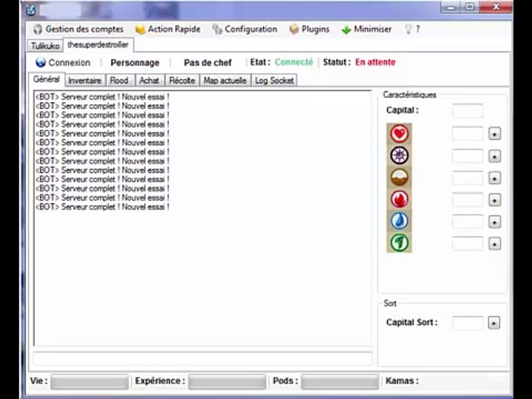
Task: Switch to the Tulikuko account tab
Action: (45, 46)
